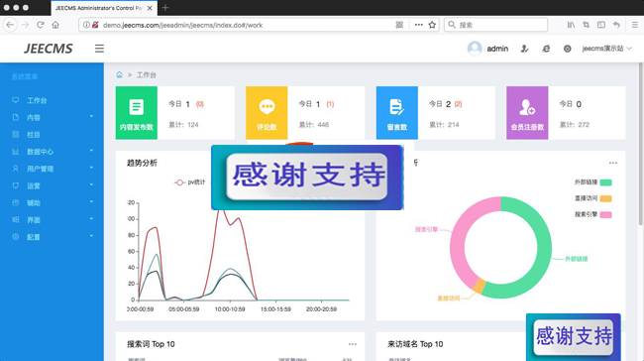Click the 累计: 124 text
Screen dimensions: 644x361
click(x=183, y=125)
